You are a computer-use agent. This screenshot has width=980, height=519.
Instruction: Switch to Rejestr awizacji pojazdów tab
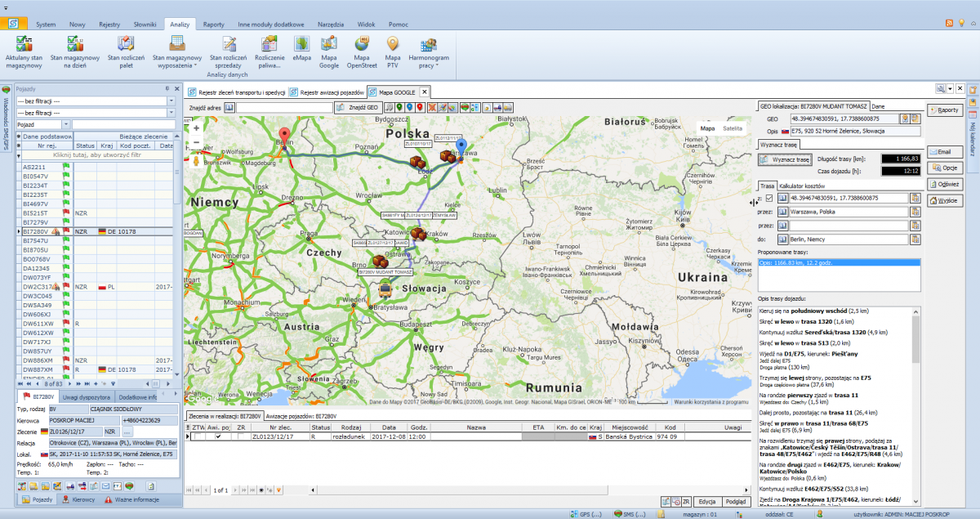pos(326,92)
